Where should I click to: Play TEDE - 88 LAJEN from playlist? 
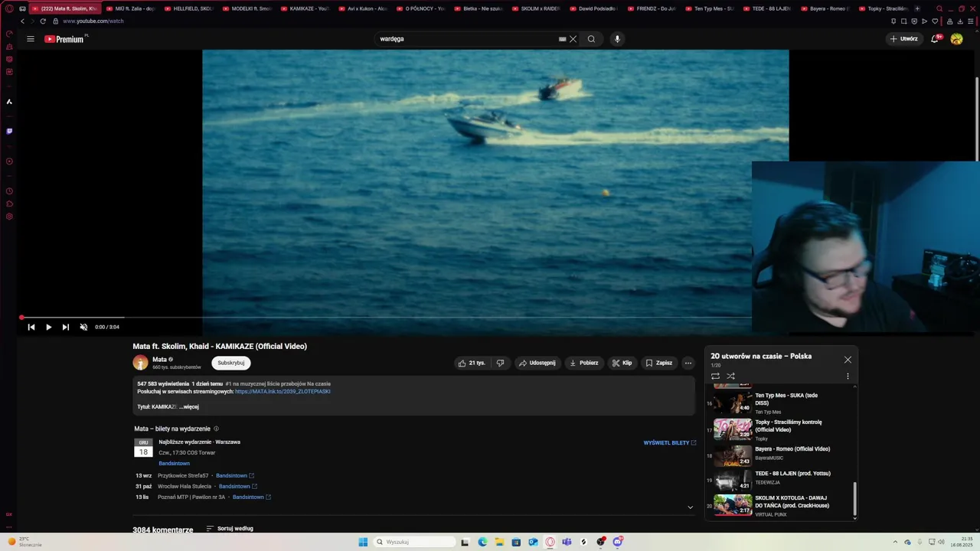coord(777,481)
